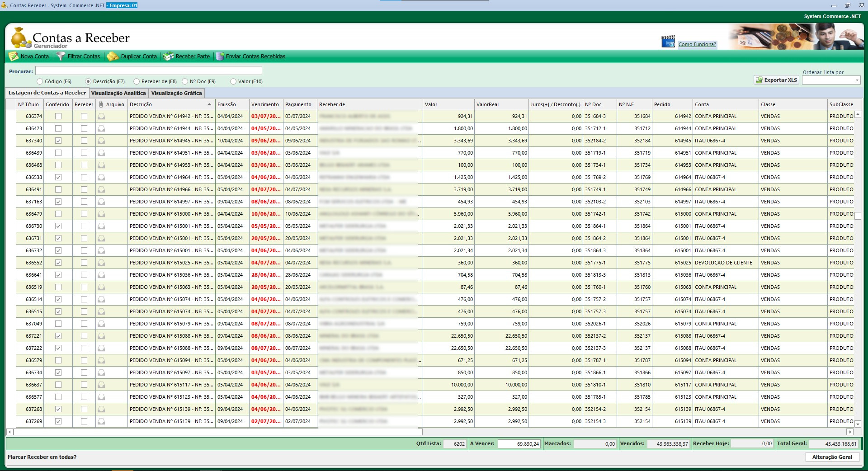This screenshot has height=471, width=868.
Task: Click the Exportar XLS button
Action: point(776,80)
